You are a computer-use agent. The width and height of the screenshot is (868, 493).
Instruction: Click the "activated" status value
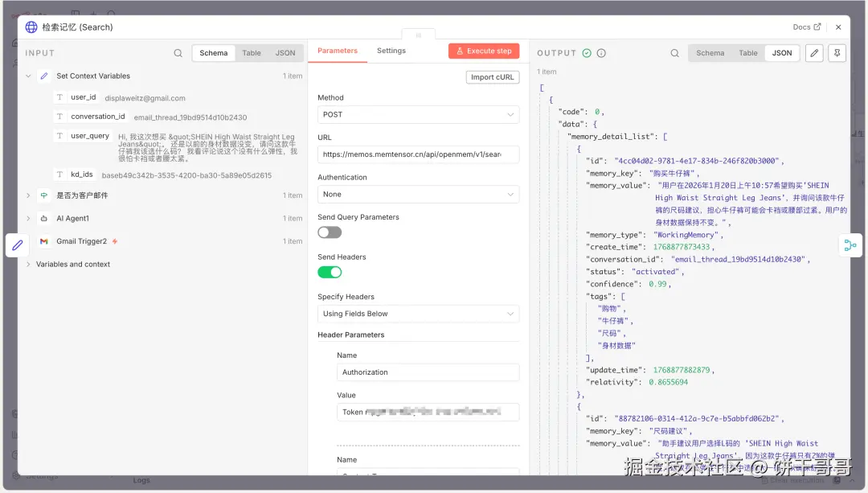(x=656, y=272)
